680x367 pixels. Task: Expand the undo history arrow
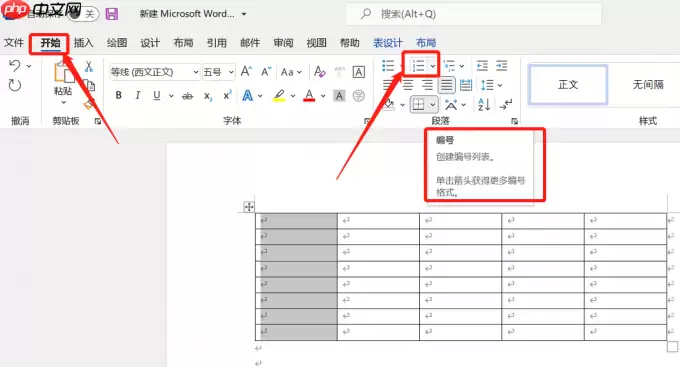tap(29, 66)
